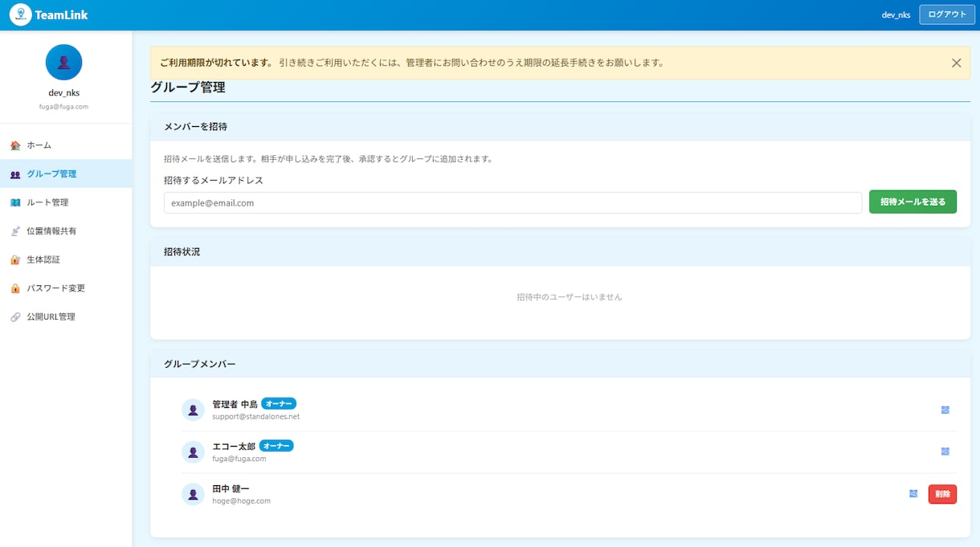Click the TeamLink brand name in header

(x=62, y=14)
